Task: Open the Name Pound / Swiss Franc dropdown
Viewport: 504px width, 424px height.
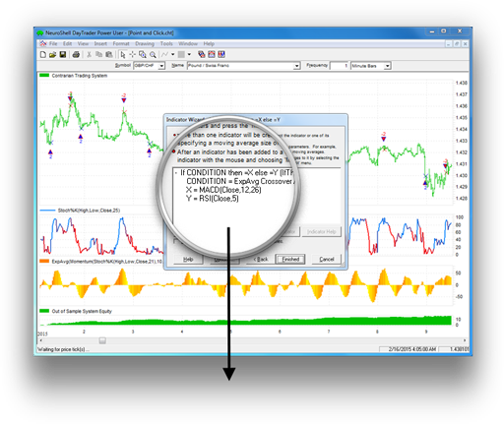Action: [x=296, y=66]
